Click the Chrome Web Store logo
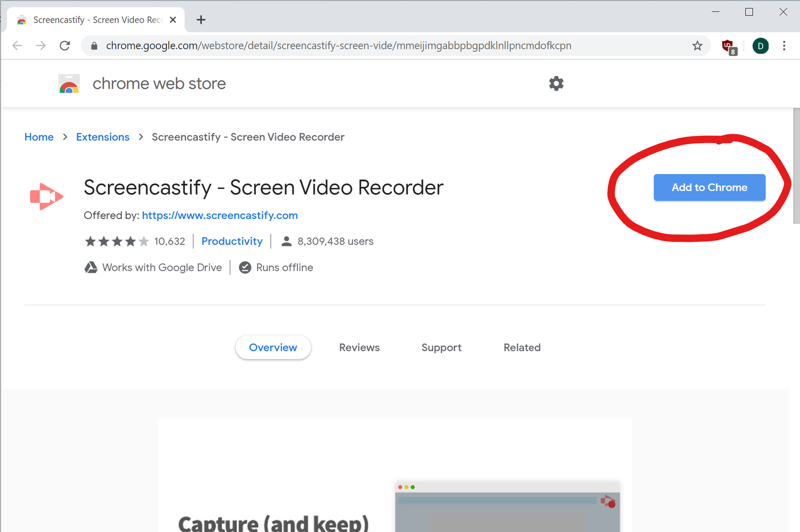 [x=69, y=84]
